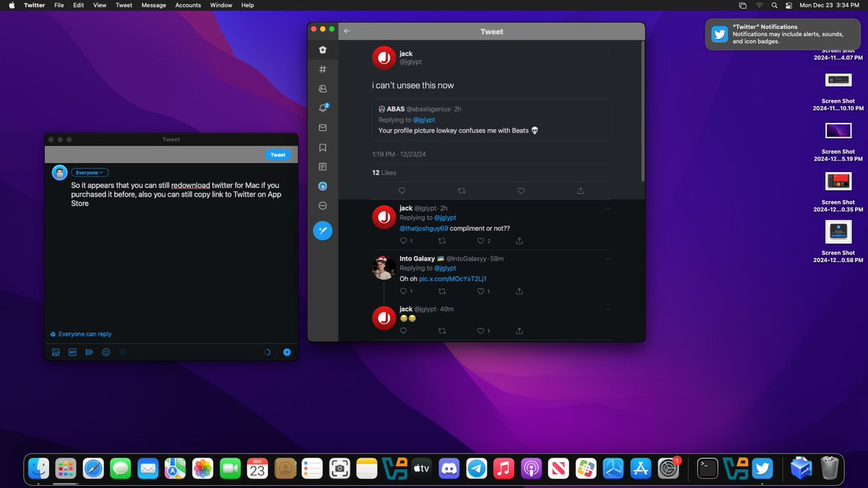This screenshot has width=868, height=488.
Task: Open the Help menu
Action: 247,5
